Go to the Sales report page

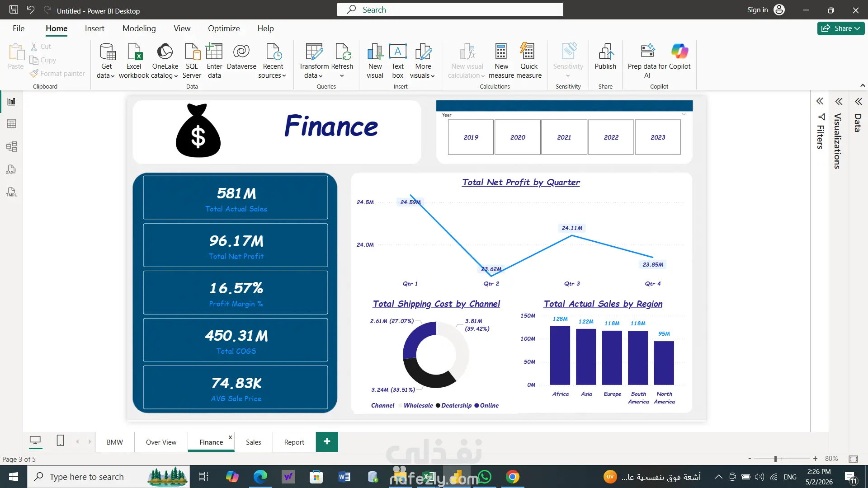[x=253, y=442]
